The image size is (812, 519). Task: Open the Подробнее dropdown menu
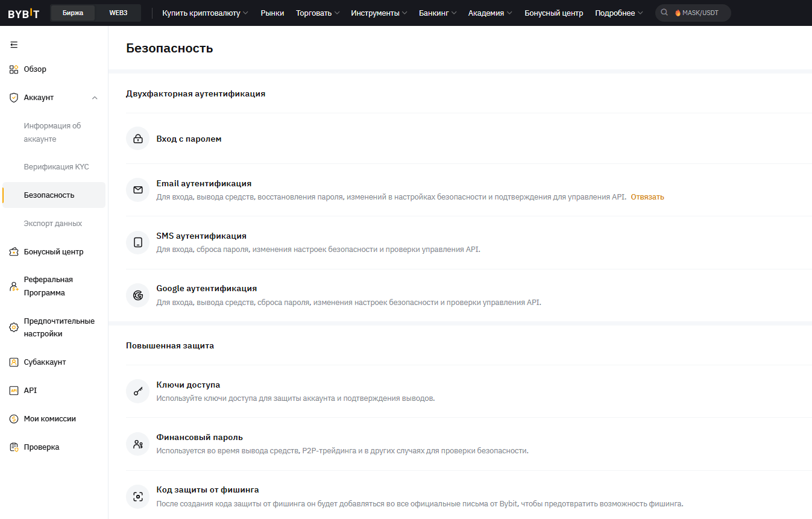[618, 13]
